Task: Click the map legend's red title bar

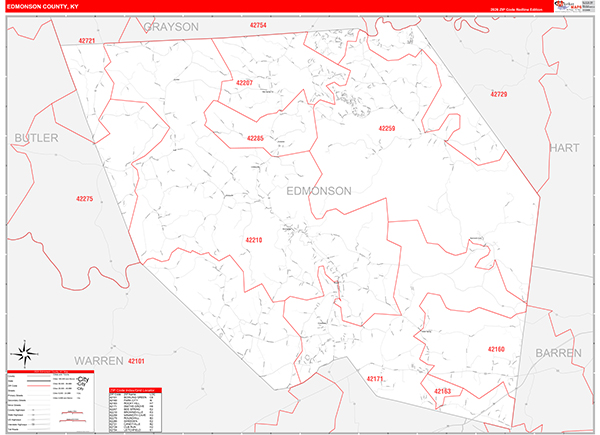Action: 51,371
